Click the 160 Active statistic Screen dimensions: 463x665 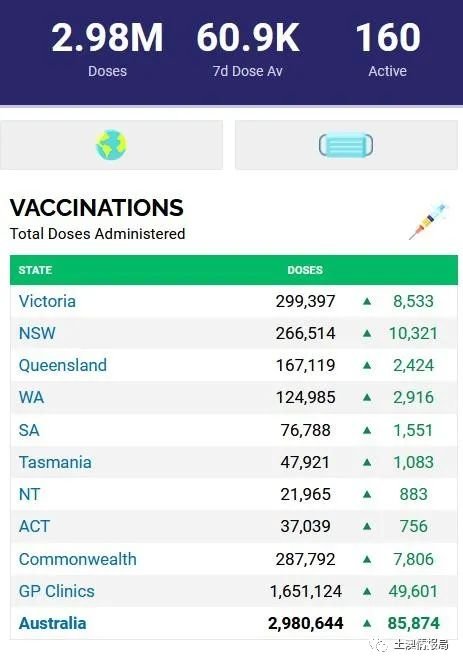(x=388, y=49)
